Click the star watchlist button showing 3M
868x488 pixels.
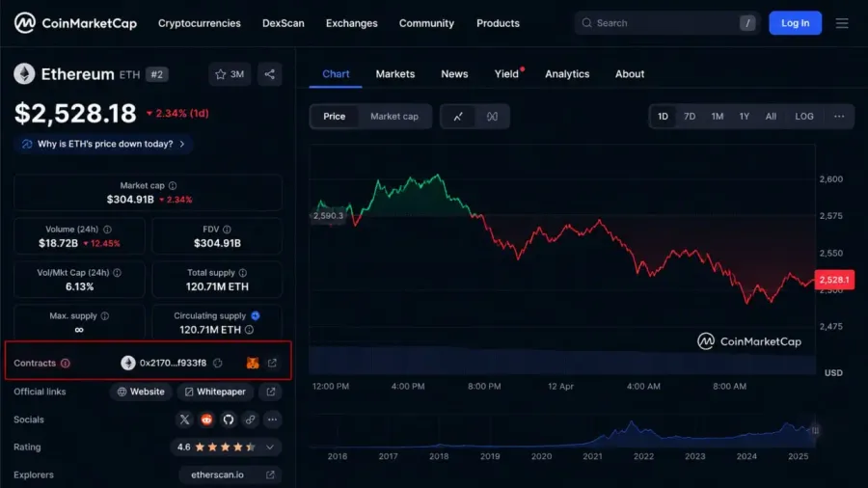230,74
